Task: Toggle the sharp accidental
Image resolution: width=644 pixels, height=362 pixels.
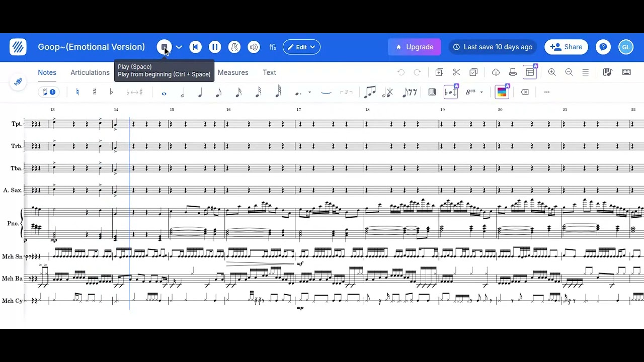Action: pyautogui.click(x=94, y=92)
